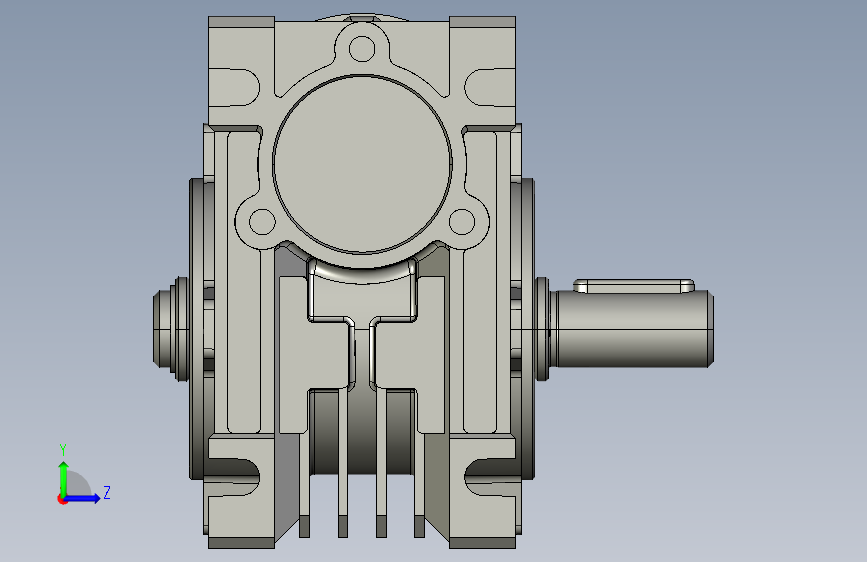Select the top-left mounting slot
This screenshot has width=867, height=562.
click(234, 87)
